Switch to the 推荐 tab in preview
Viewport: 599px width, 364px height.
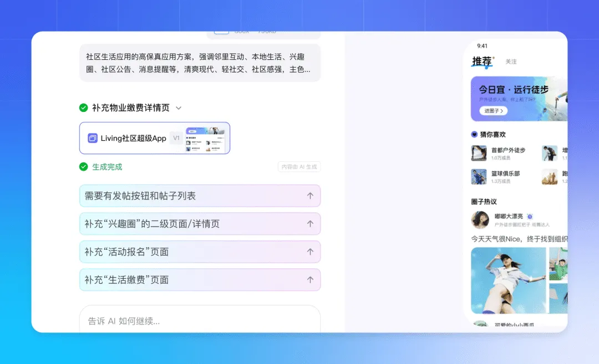point(482,61)
